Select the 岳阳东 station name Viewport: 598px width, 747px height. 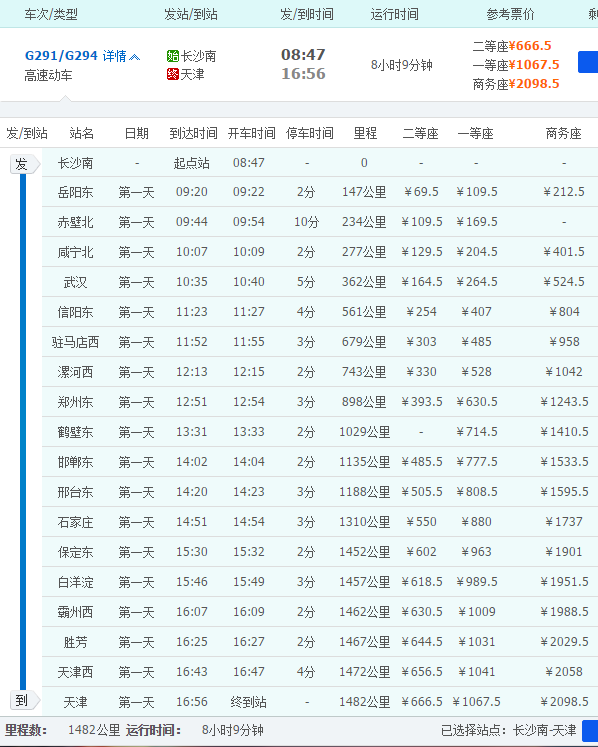click(75, 192)
